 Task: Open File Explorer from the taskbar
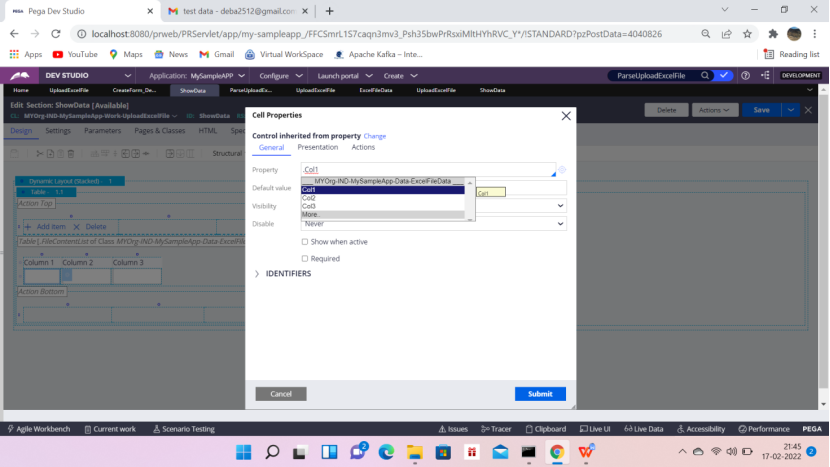(x=414, y=452)
